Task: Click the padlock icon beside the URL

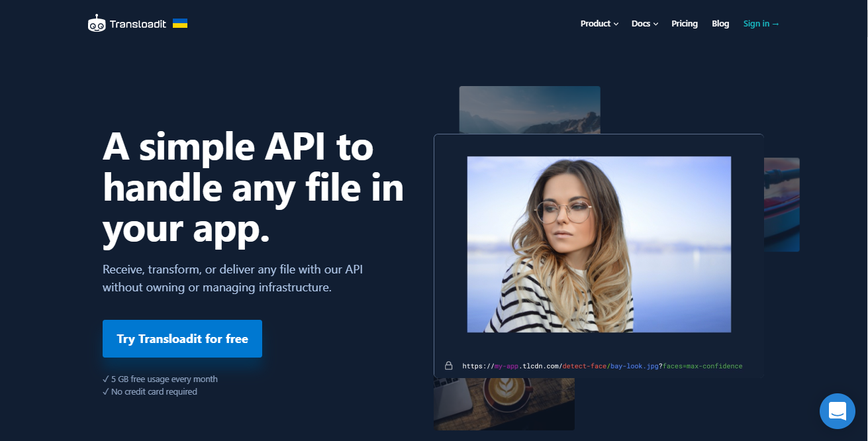Action: [x=448, y=366]
